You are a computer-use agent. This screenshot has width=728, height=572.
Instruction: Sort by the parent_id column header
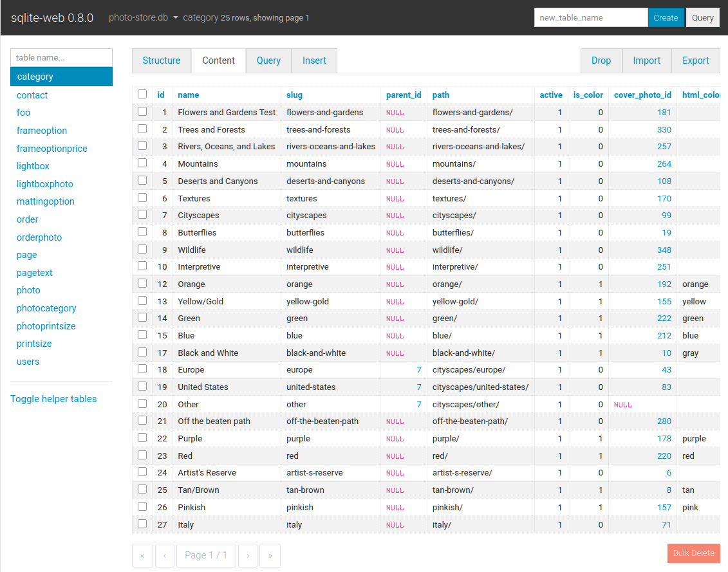pos(404,95)
